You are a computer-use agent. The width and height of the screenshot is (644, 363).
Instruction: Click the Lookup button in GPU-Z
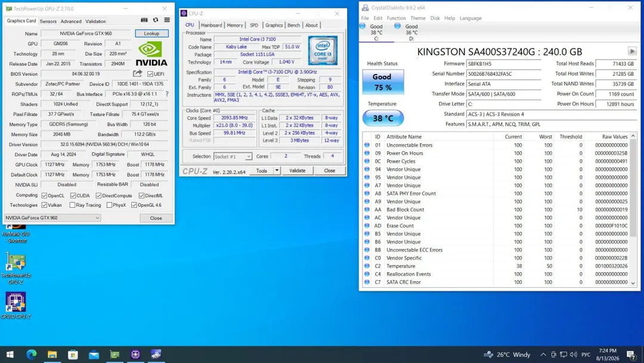click(151, 33)
